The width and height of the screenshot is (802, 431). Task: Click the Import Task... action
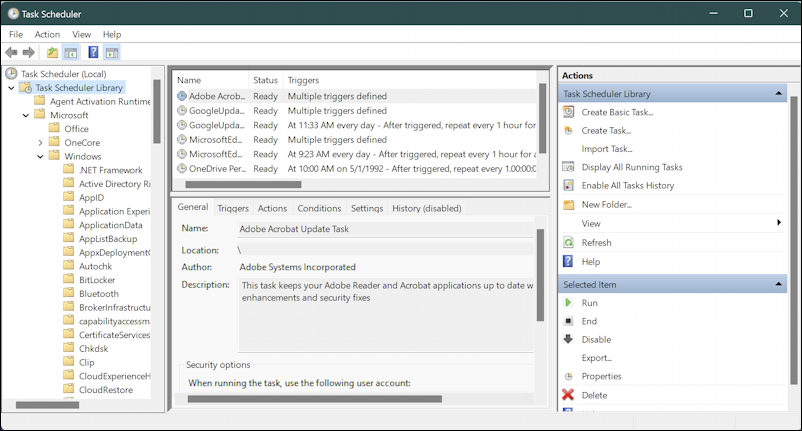[x=607, y=149]
